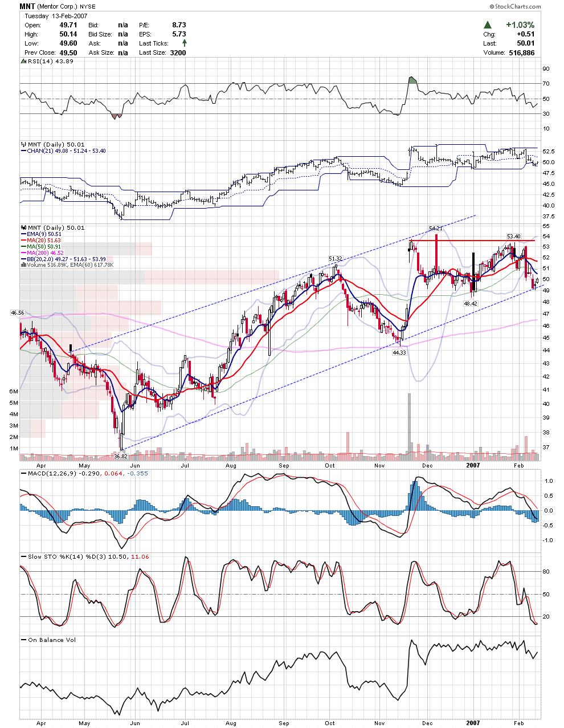Click the 51.32 October peak annotation
This screenshot has width=564, height=728.
336,258
